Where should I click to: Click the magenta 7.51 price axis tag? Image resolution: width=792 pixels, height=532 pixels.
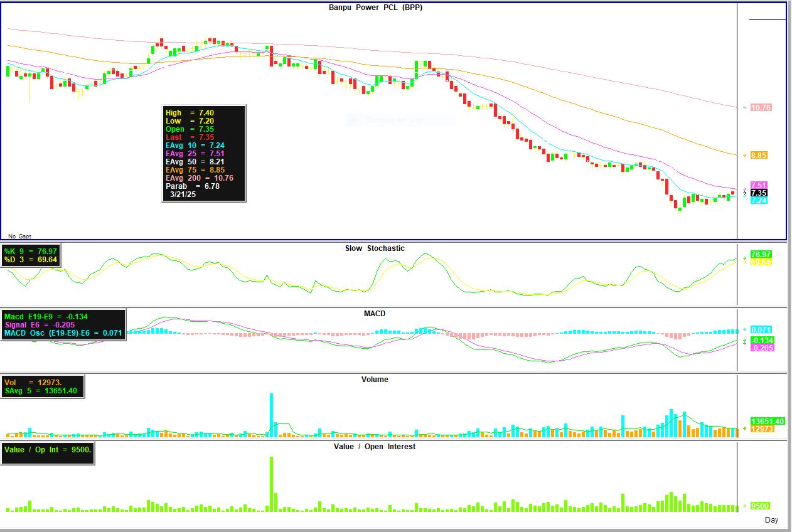[759, 186]
